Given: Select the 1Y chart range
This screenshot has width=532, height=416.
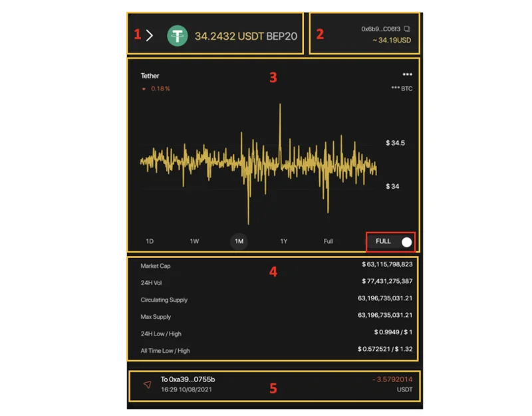Looking at the screenshot, I should click(x=284, y=241).
